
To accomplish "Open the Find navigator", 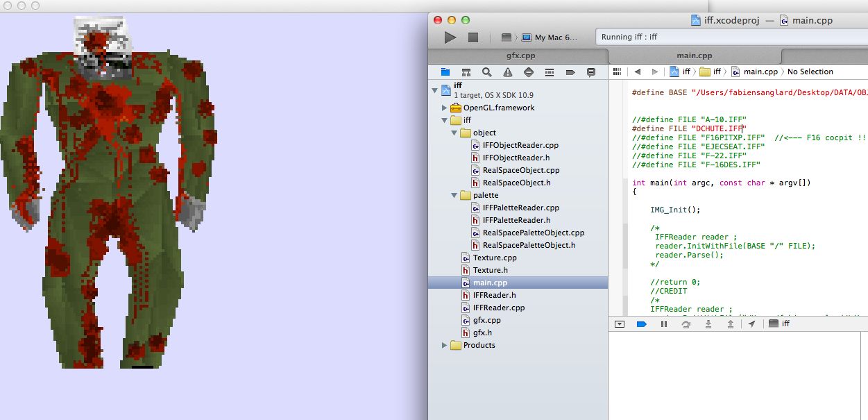I will coord(486,72).
